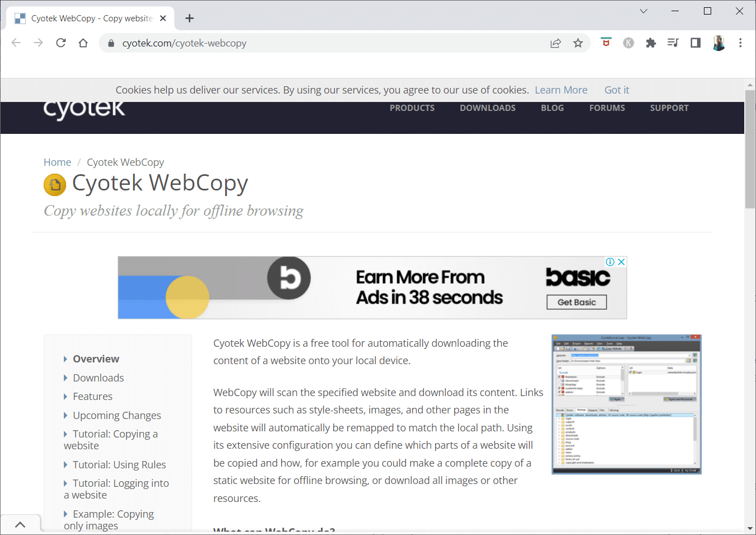
Task: Open the DOWNLOADS menu
Action: pos(488,108)
